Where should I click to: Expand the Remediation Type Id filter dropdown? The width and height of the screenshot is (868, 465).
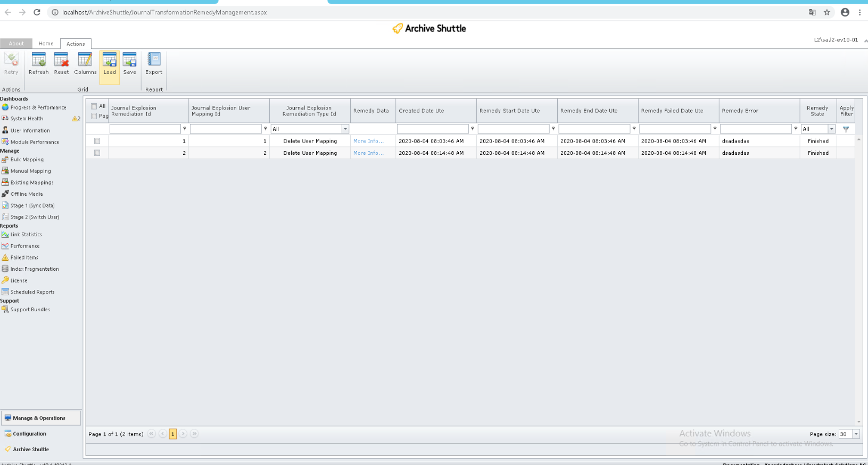point(345,129)
